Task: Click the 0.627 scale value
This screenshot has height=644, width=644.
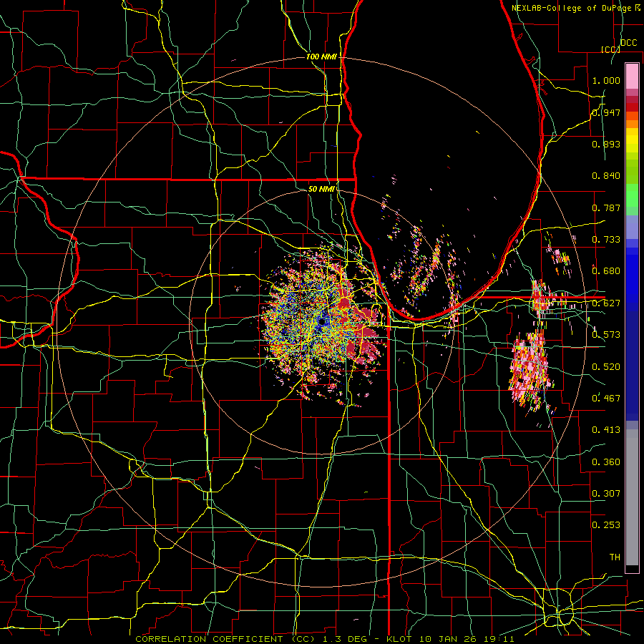Action: coord(606,303)
